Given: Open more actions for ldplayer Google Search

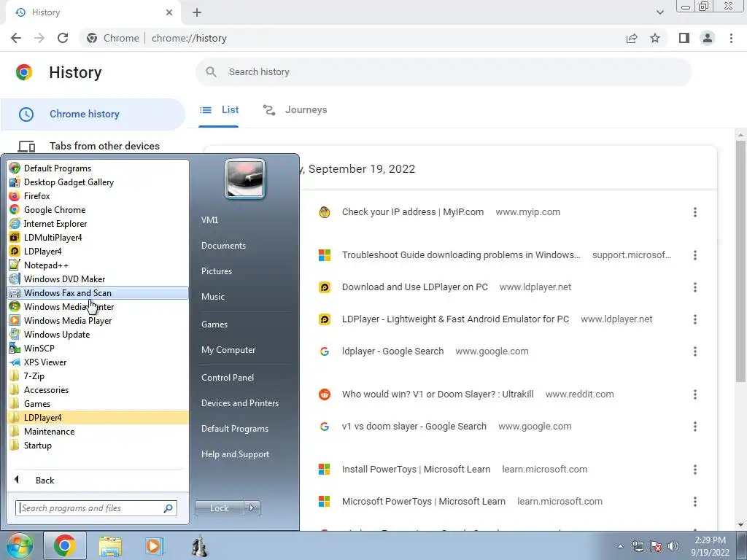Looking at the screenshot, I should pyautogui.click(x=695, y=351).
